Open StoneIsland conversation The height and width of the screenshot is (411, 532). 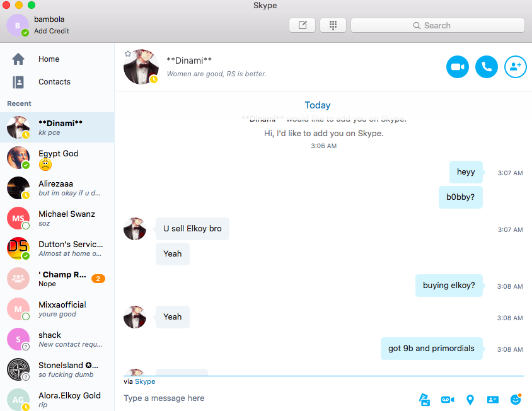pyautogui.click(x=57, y=369)
